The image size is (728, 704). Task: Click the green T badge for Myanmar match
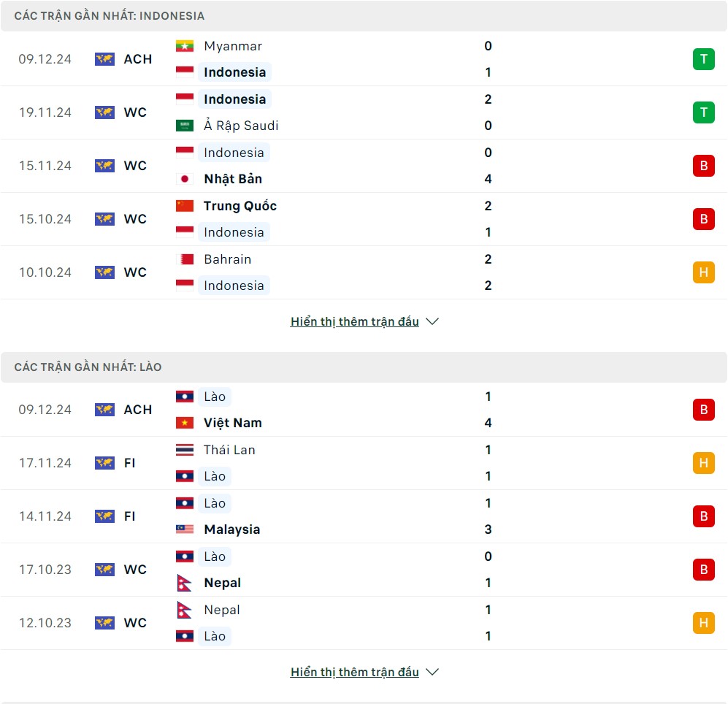[x=703, y=59]
